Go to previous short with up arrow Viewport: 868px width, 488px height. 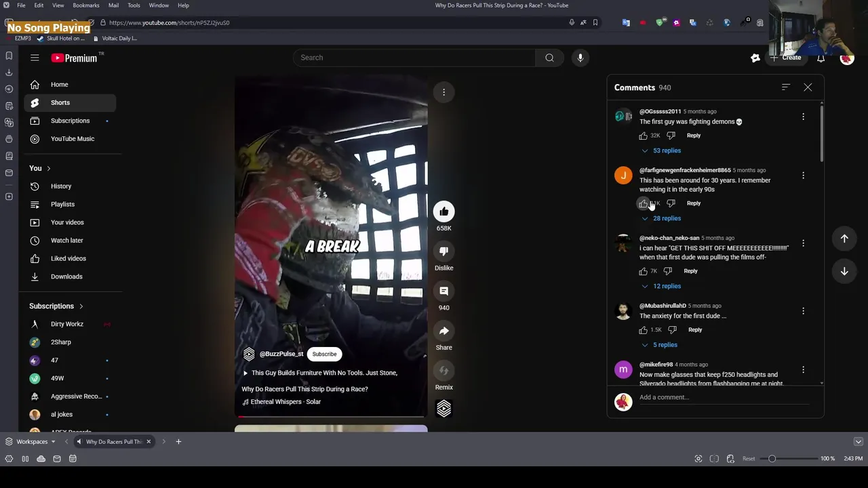point(844,239)
